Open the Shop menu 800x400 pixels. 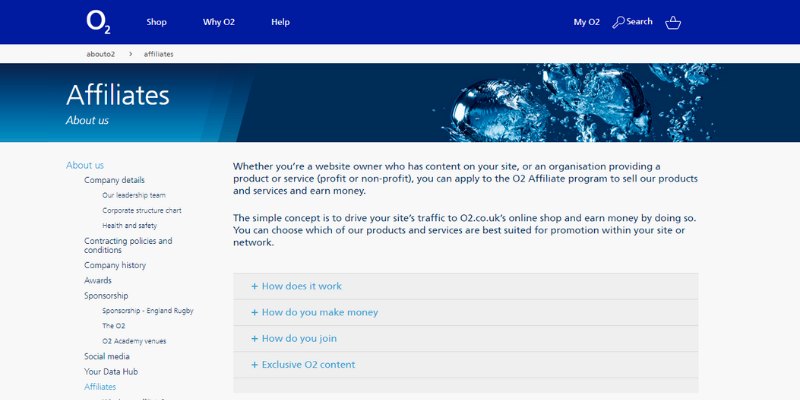(x=157, y=22)
